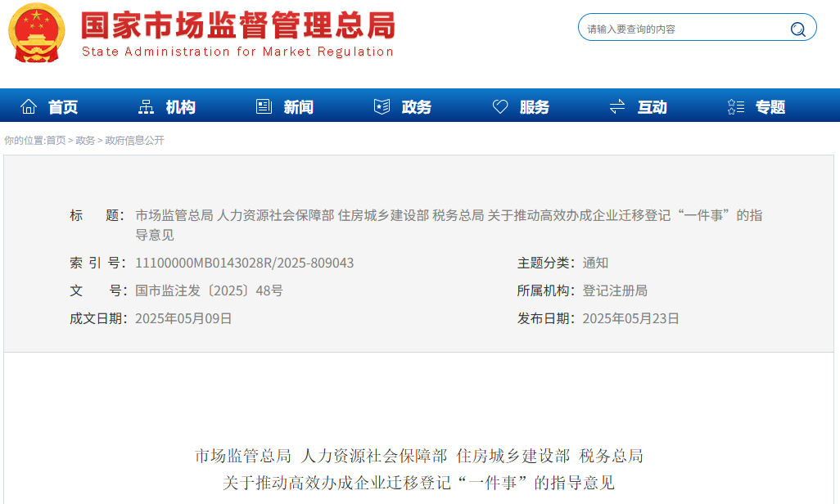The image size is (840, 504).
Task: Click the article heading line listing the four departments
Action: [419, 456]
